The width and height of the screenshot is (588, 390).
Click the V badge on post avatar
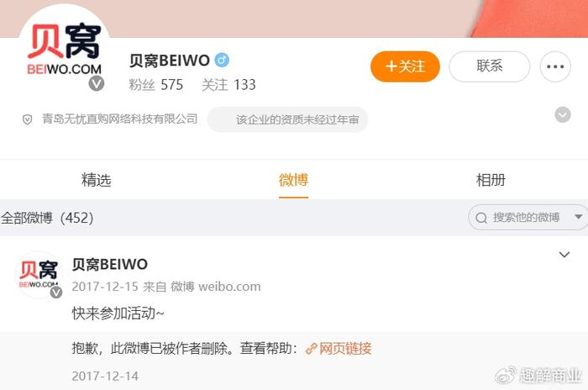click(56, 292)
